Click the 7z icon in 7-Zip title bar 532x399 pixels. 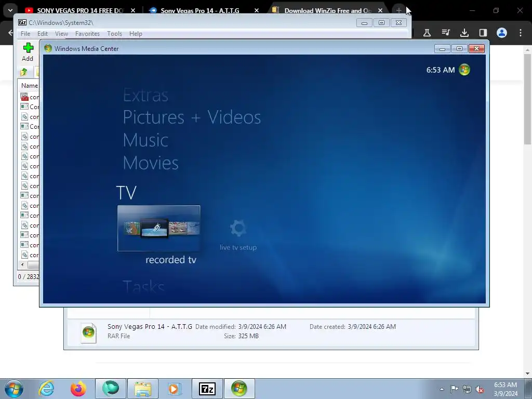click(22, 22)
